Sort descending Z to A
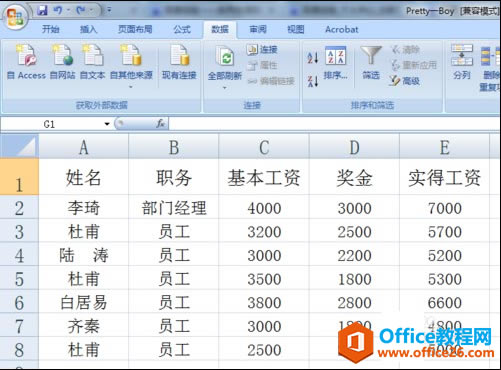The height and width of the screenshot is (370, 501). coord(313,81)
